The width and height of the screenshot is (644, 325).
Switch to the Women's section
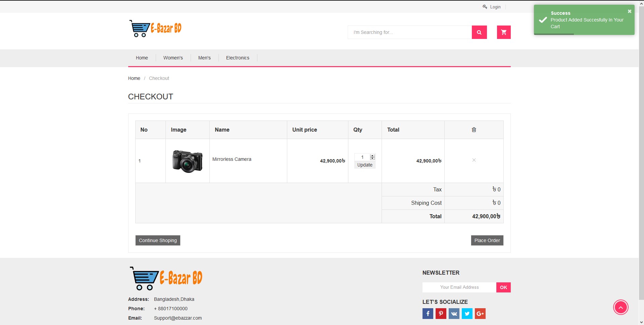[x=173, y=58]
